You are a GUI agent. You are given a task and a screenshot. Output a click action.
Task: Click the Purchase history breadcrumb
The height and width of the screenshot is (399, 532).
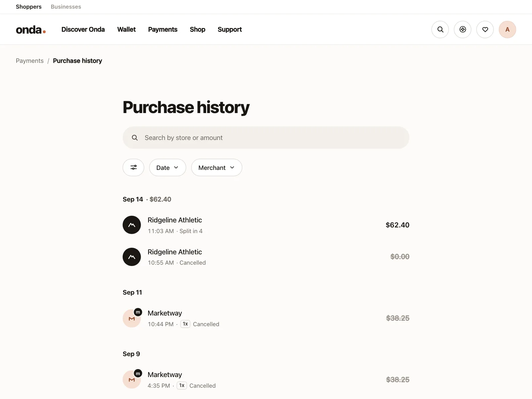tap(77, 61)
